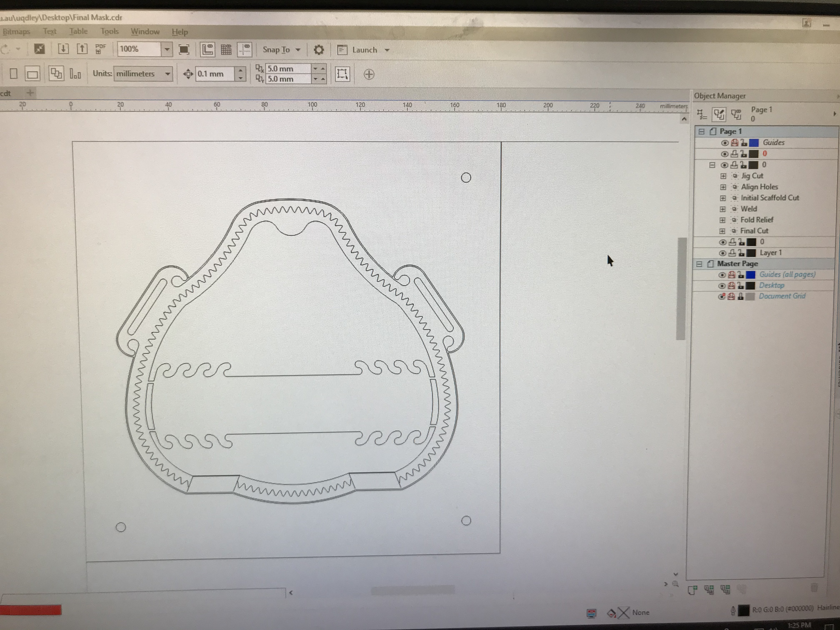
Task: Open the Units millimeters dropdown
Action: (167, 74)
